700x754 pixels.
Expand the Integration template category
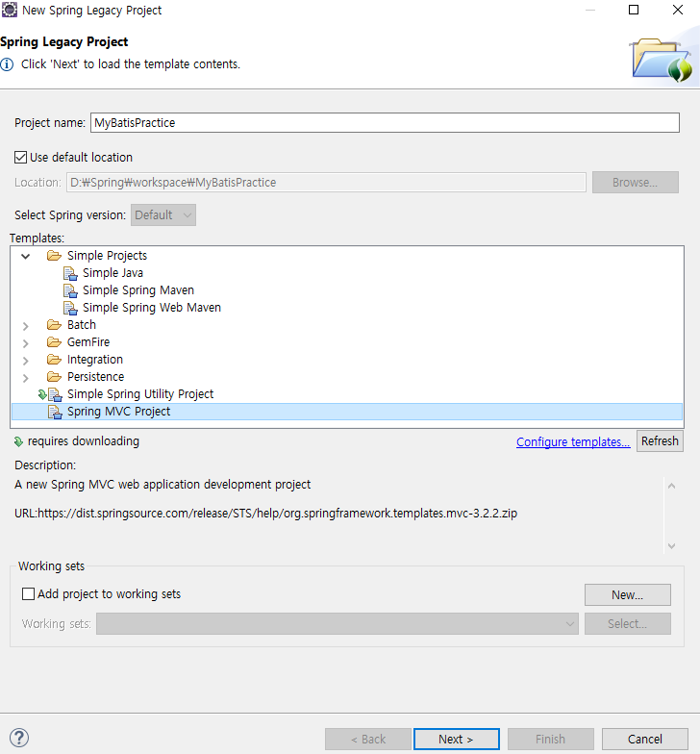tap(25, 360)
